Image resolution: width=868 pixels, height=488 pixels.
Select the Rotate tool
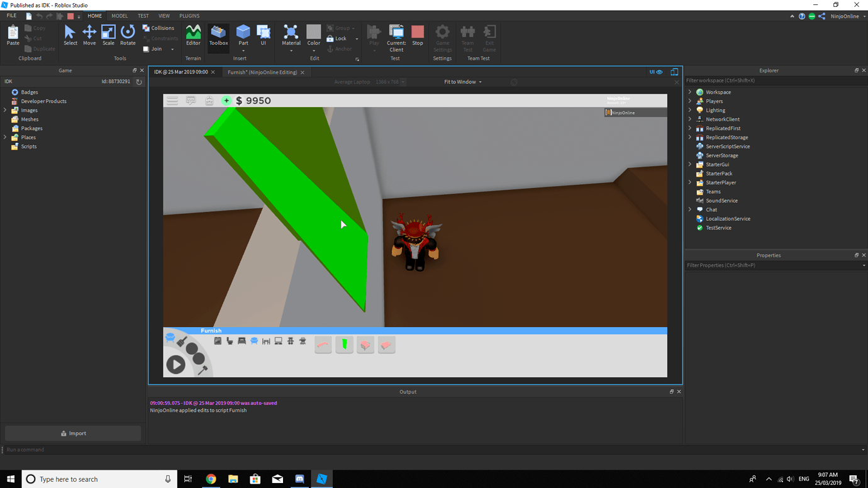point(128,35)
